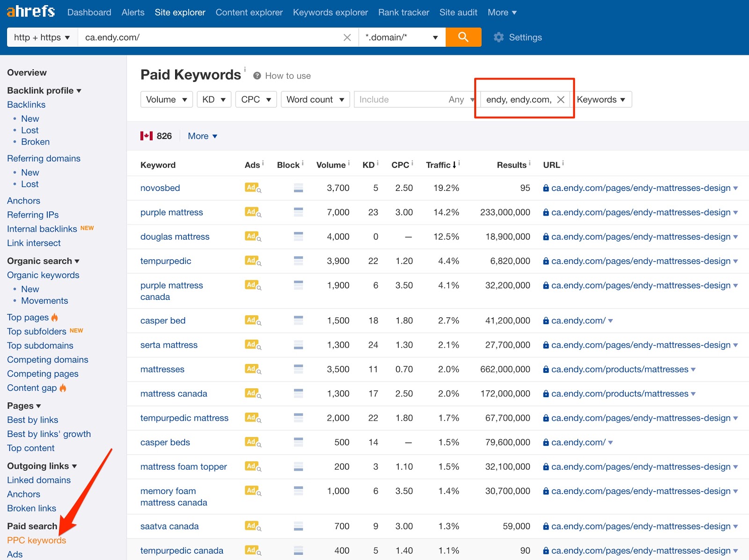Click the orange search magnifier button
749x560 pixels.
pos(463,37)
